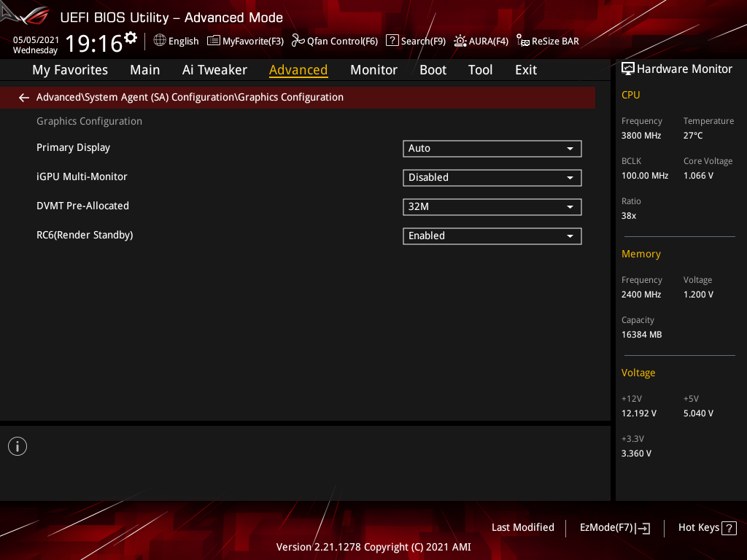Click the EzMode exit arrow icon
747x560 pixels.
pos(643,528)
